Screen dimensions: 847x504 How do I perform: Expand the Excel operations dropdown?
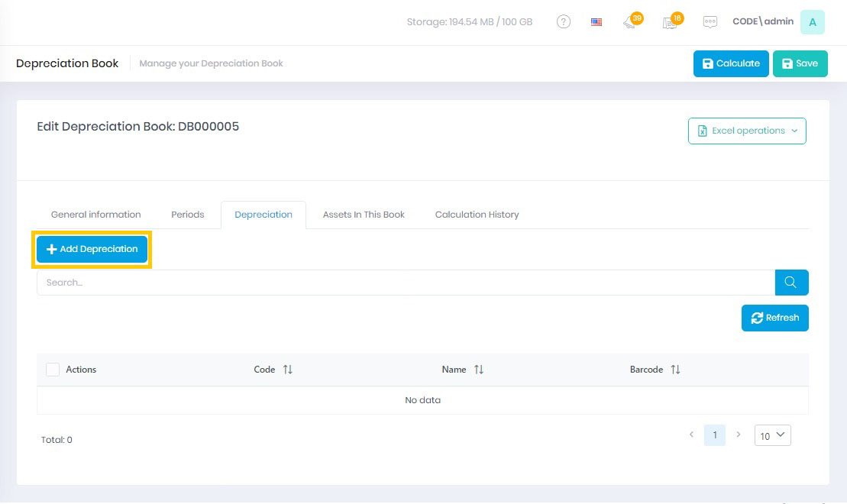coord(747,131)
